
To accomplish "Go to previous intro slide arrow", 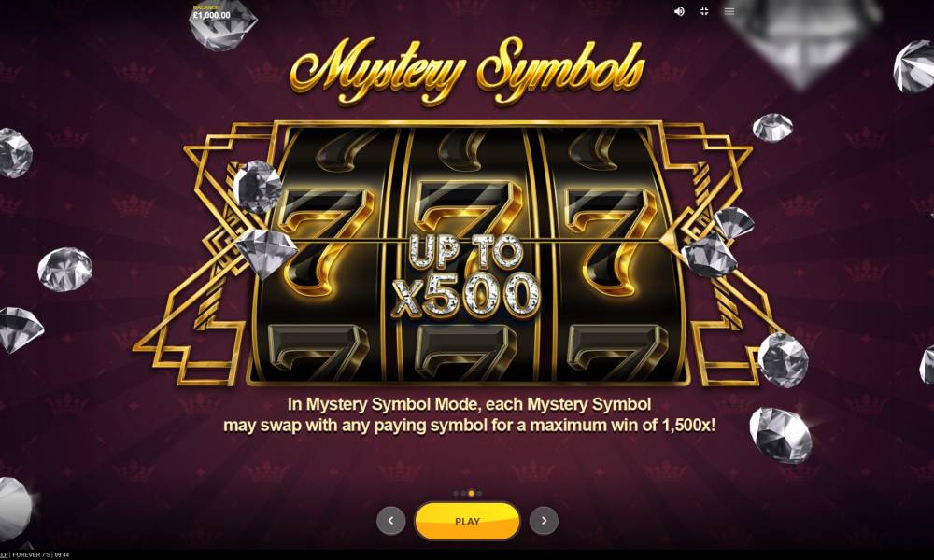I will pos(390,521).
